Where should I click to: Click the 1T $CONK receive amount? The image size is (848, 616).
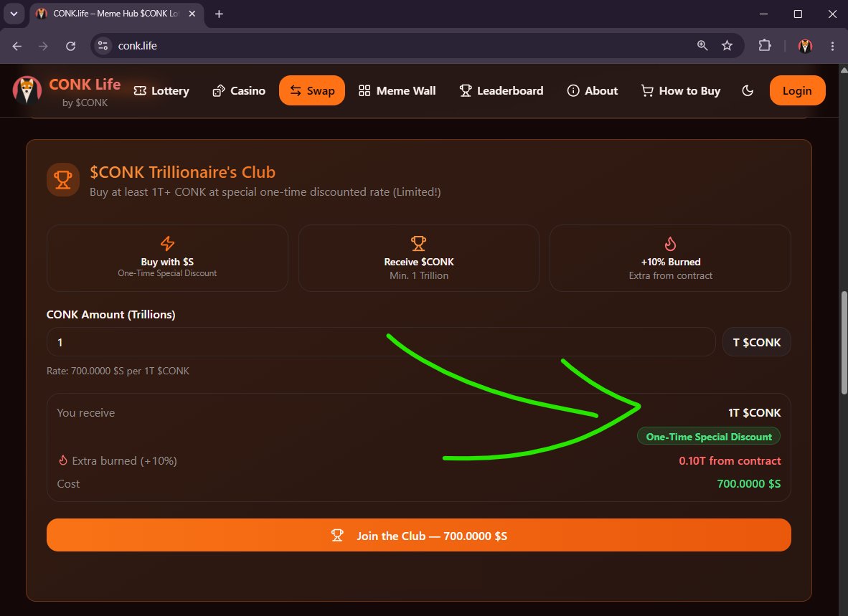(x=754, y=413)
